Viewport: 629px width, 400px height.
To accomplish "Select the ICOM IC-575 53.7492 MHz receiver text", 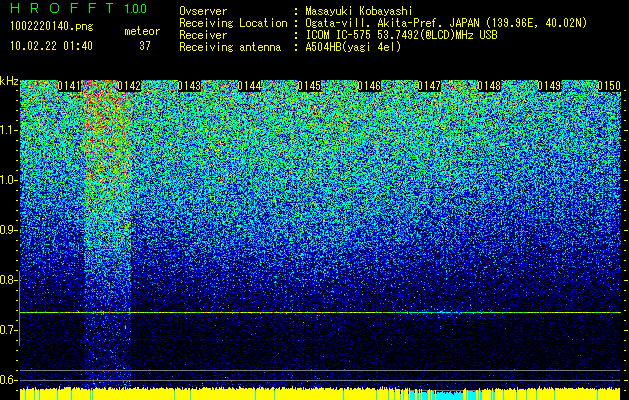I will tap(401, 35).
